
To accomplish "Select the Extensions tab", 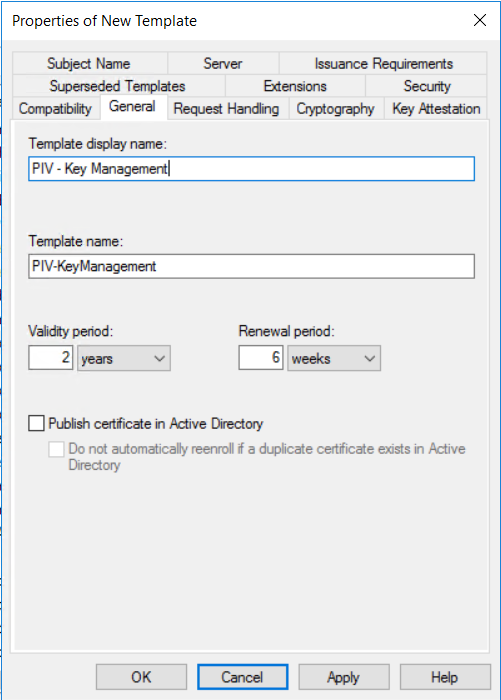I will pyautogui.click(x=295, y=86).
